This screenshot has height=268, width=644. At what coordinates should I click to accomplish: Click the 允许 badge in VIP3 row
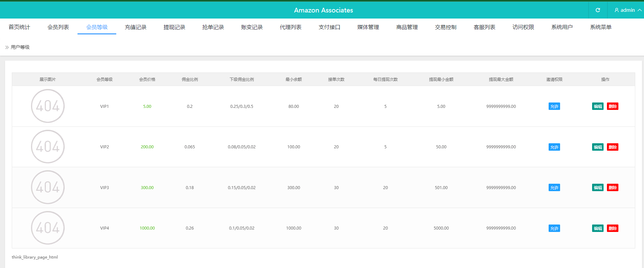point(554,187)
